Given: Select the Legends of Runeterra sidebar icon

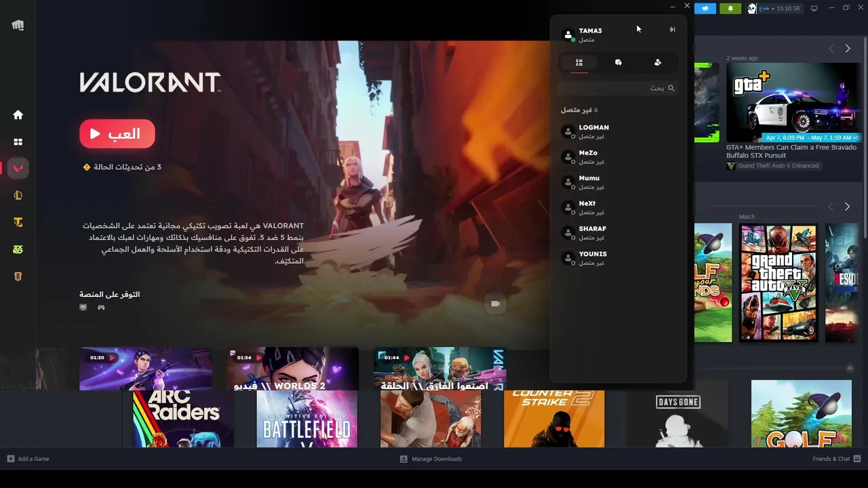Looking at the screenshot, I should tap(18, 276).
